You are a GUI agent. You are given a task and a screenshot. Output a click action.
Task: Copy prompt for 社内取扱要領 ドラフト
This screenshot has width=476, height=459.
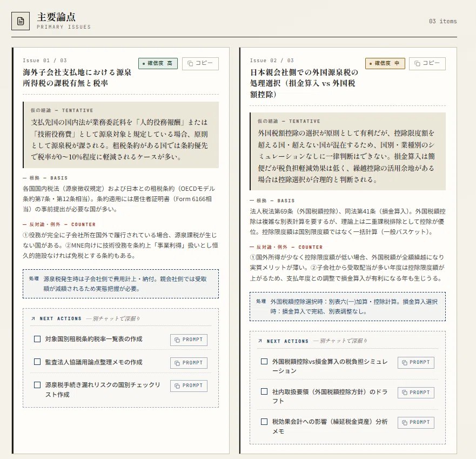pyautogui.click(x=416, y=393)
